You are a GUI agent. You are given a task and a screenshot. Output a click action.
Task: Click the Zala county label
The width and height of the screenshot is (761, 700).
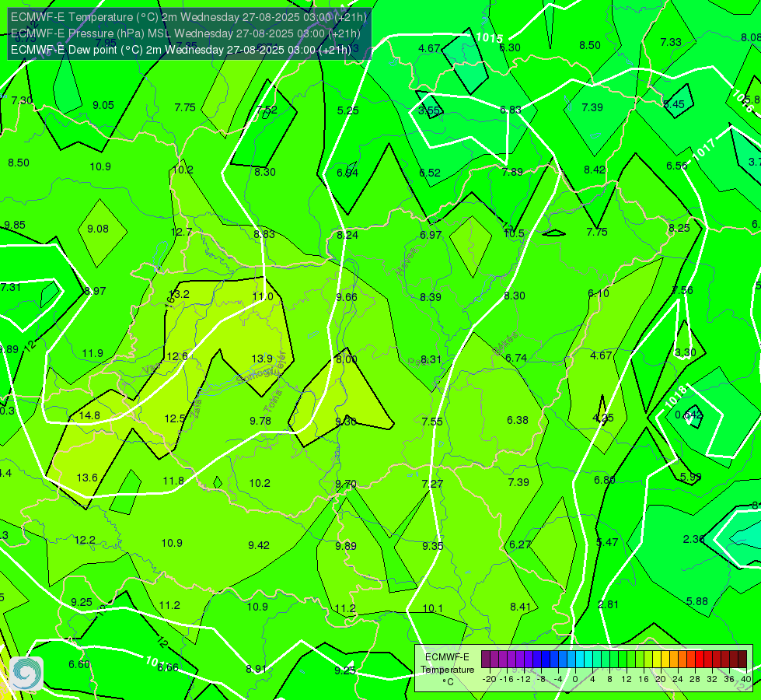[197, 409]
